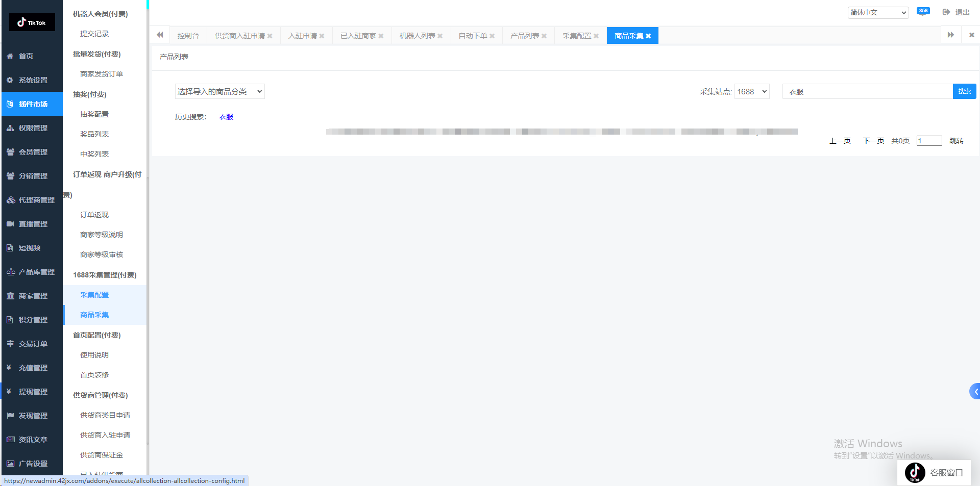Click 退出 to log out
This screenshot has width=980, height=486.
(963, 12)
